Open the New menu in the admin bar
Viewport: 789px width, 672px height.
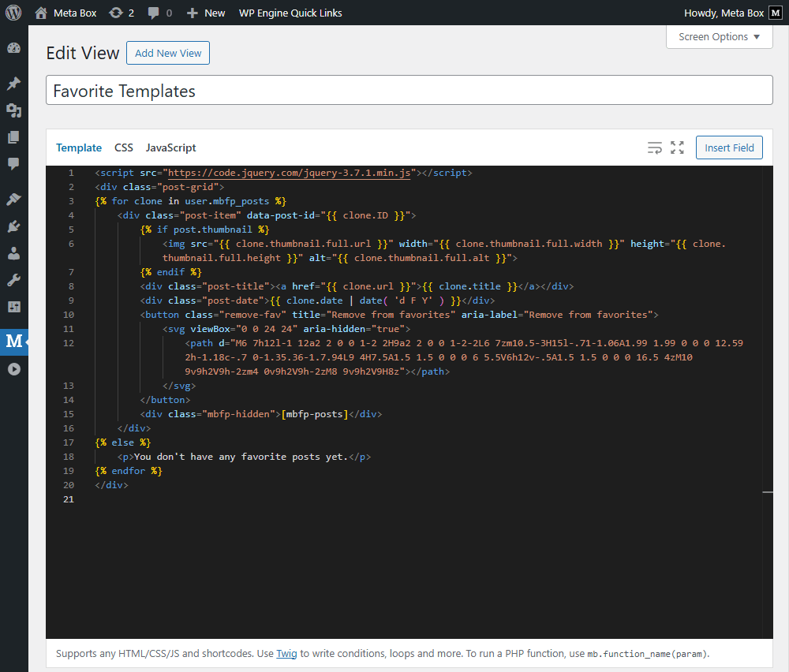[x=205, y=13]
